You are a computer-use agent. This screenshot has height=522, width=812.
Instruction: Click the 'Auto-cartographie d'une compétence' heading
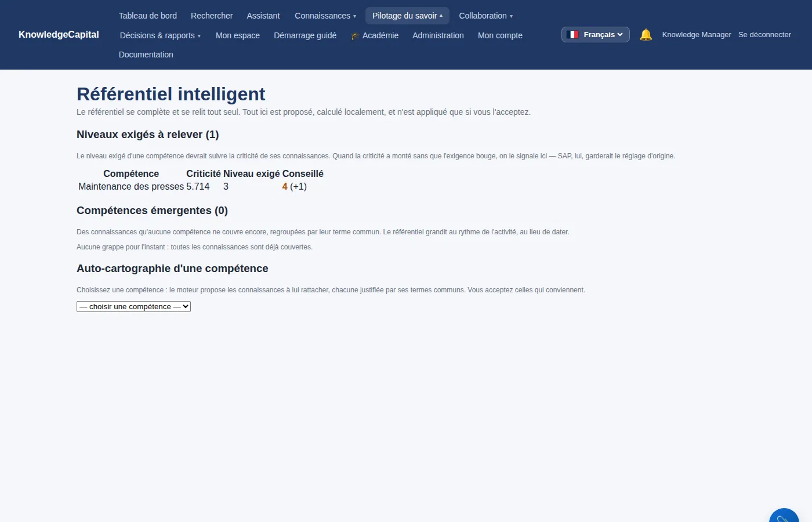[172, 269]
